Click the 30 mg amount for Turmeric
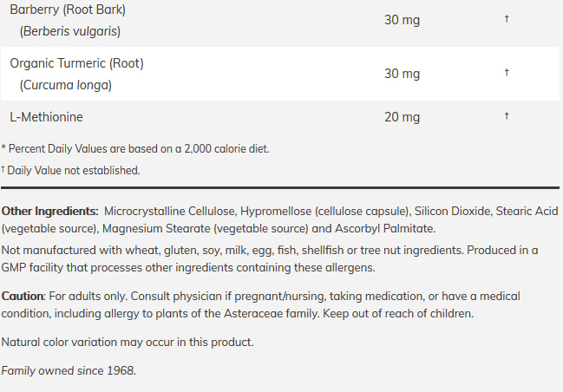The width and height of the screenshot is (563, 392). (x=402, y=74)
